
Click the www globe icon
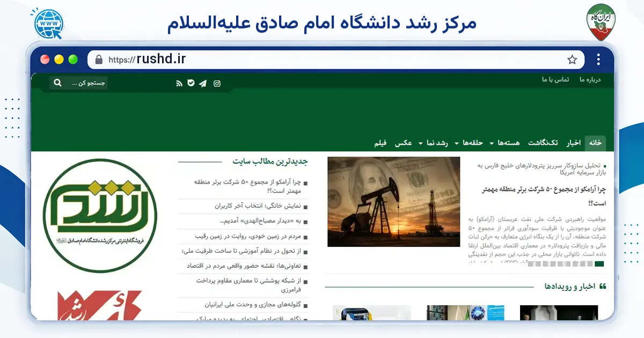pyautogui.click(x=48, y=23)
